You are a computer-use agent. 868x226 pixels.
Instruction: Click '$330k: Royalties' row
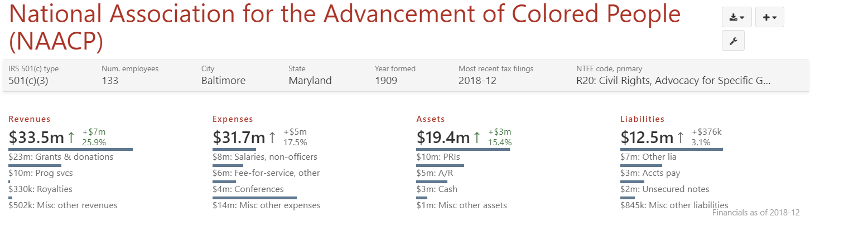point(40,189)
